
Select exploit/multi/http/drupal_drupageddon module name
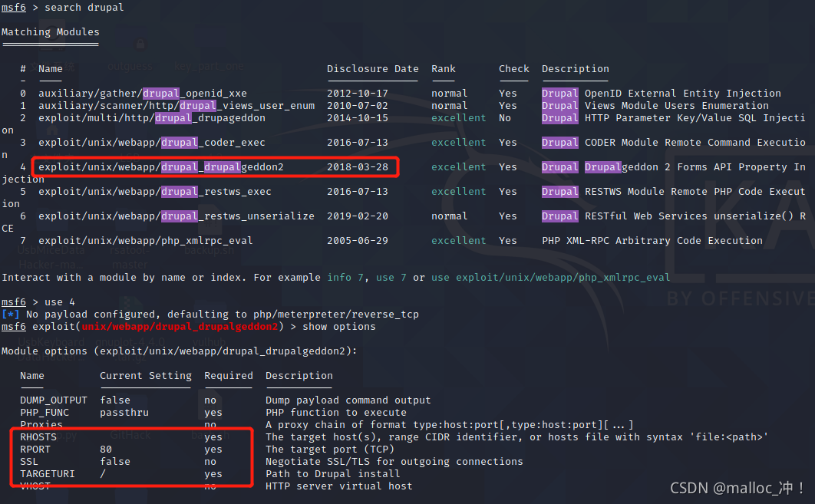(152, 118)
